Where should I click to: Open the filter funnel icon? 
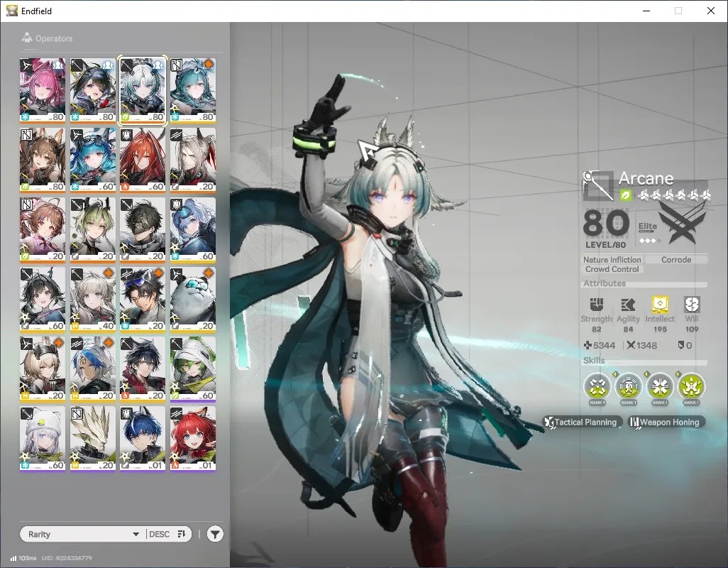[x=215, y=534]
